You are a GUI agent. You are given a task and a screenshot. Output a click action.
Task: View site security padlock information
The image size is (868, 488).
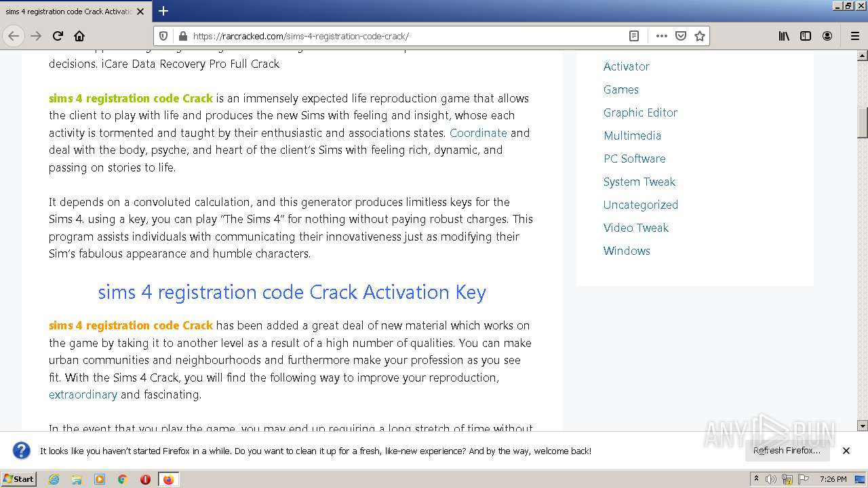[182, 36]
